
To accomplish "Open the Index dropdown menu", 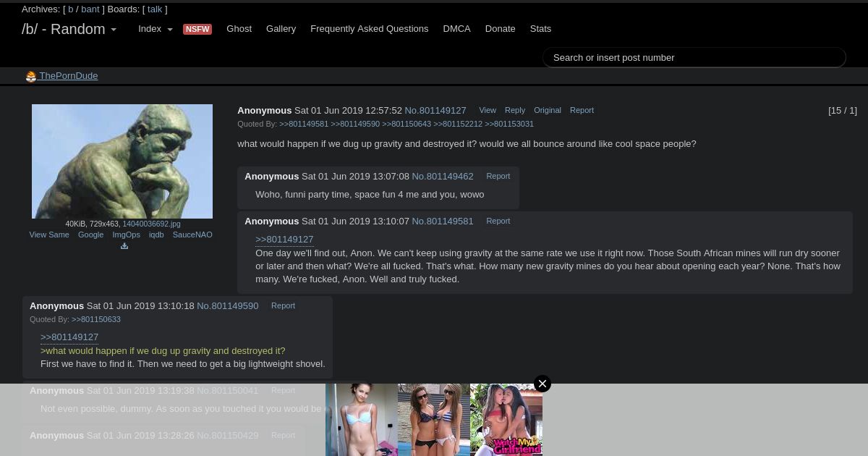I will click(156, 29).
